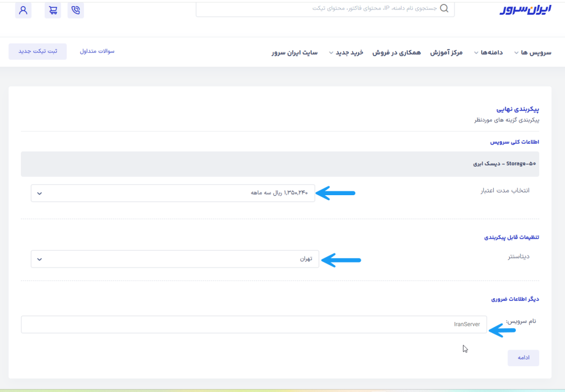Click the phone support icon
565x392 pixels.
tap(76, 10)
